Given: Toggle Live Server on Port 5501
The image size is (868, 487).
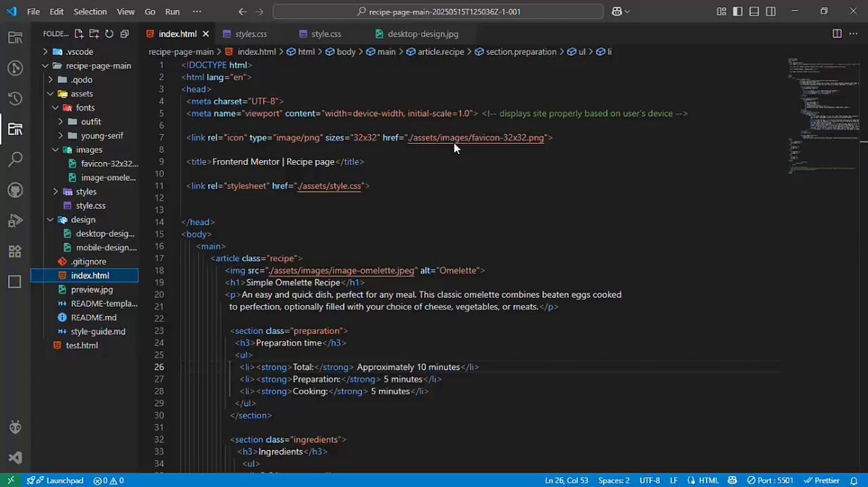Looking at the screenshot, I should tap(770, 480).
